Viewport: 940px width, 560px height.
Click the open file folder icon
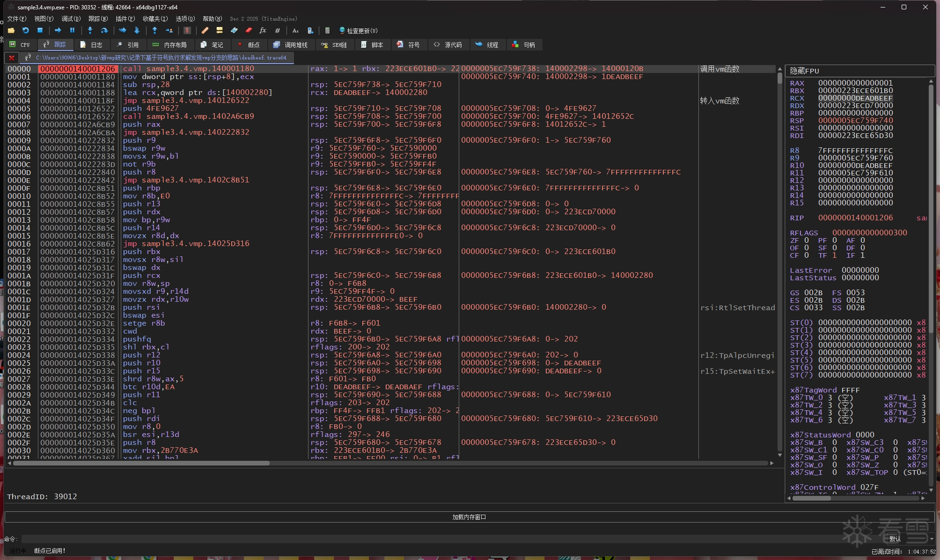pos(11,30)
